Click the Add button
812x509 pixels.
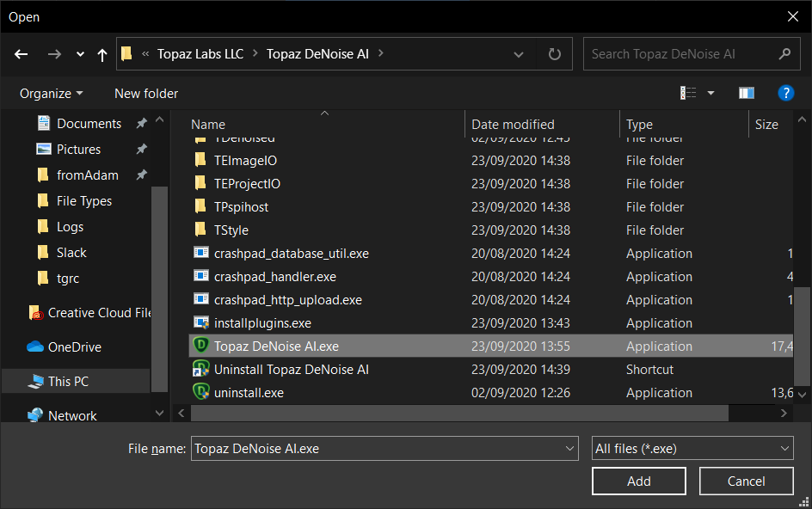(638, 481)
